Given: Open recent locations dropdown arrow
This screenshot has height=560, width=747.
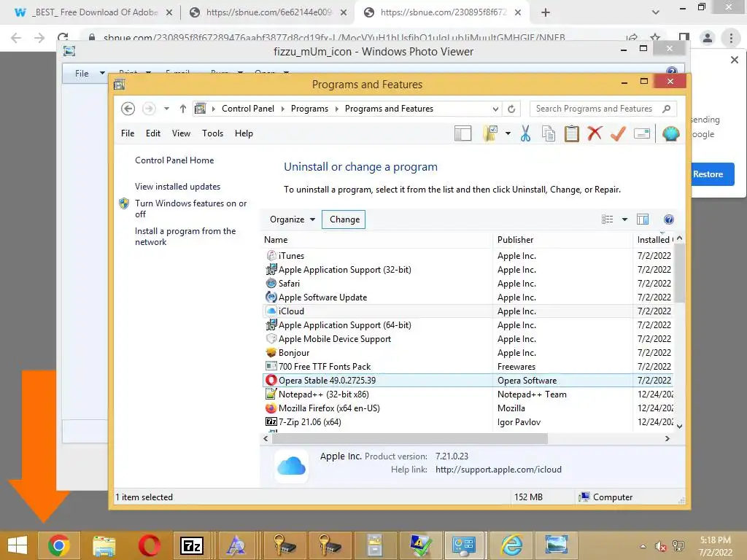Looking at the screenshot, I should (166, 109).
